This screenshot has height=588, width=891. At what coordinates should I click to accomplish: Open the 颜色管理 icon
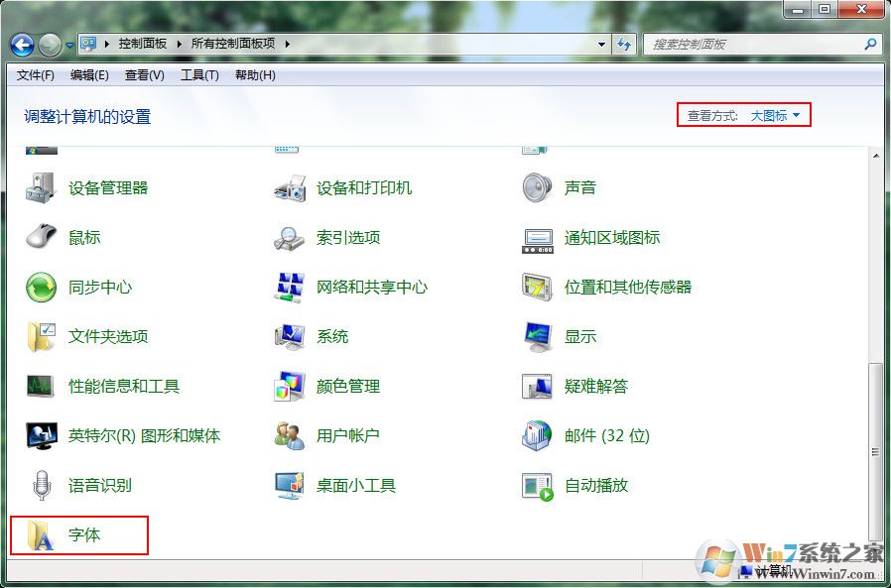(290, 387)
